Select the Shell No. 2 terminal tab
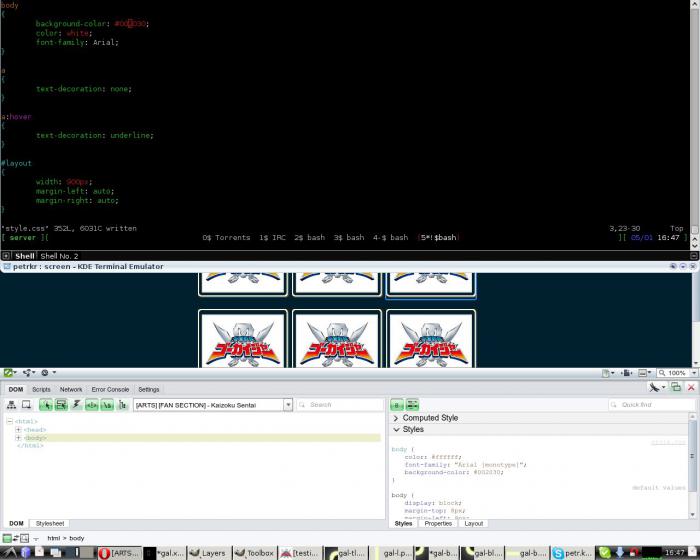Viewport: 700px width, 560px height. click(59, 256)
